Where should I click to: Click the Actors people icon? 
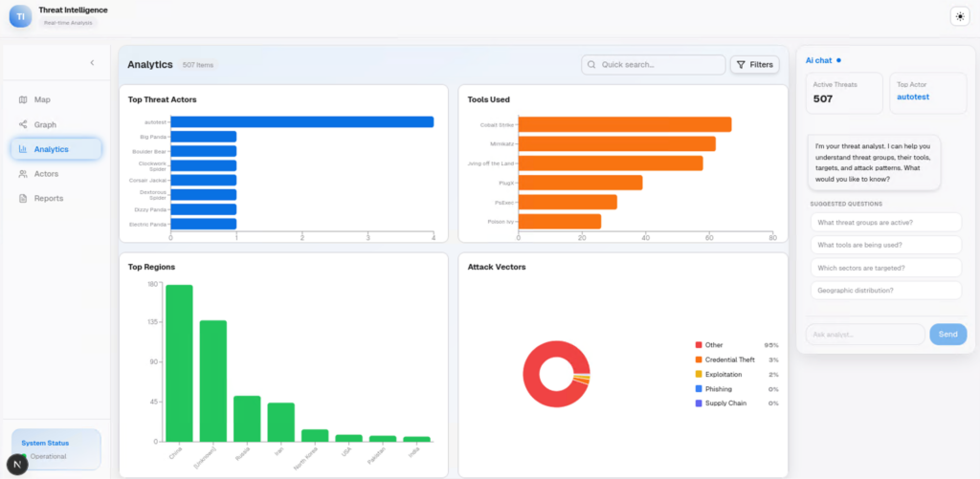coord(23,174)
